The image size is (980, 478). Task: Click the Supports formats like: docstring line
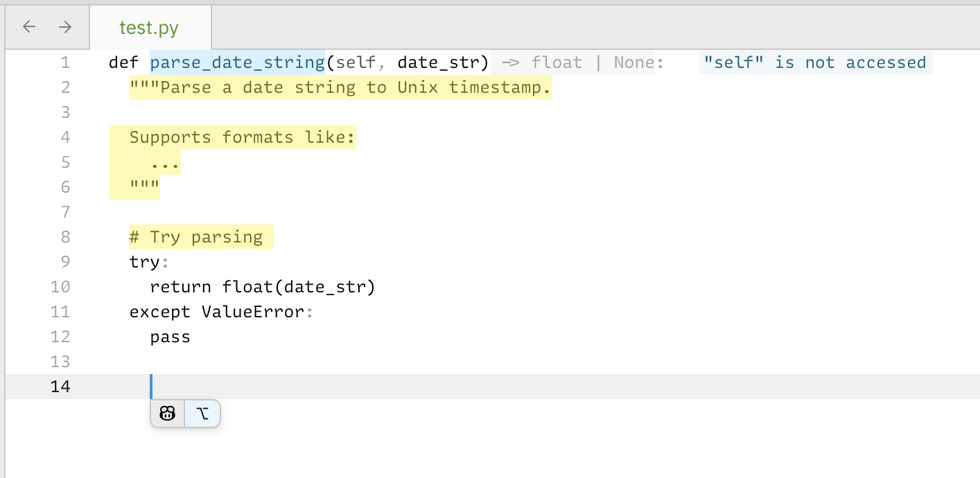[242, 137]
